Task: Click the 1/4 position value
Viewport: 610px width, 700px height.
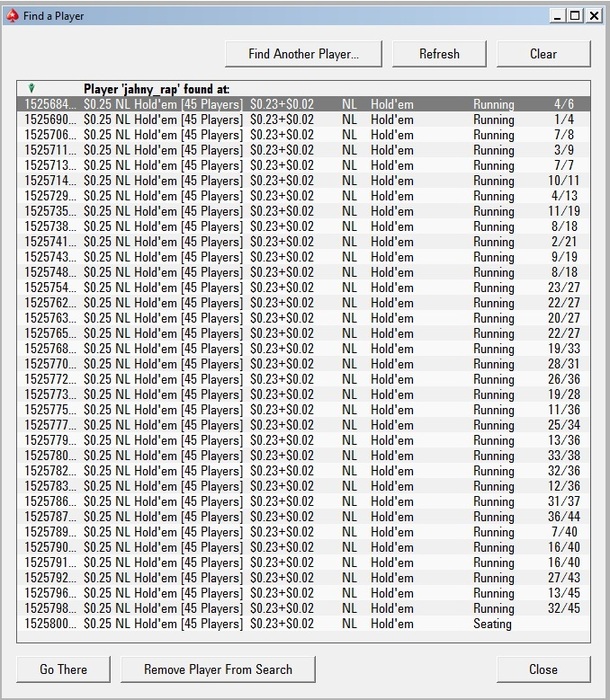Action: click(x=564, y=119)
